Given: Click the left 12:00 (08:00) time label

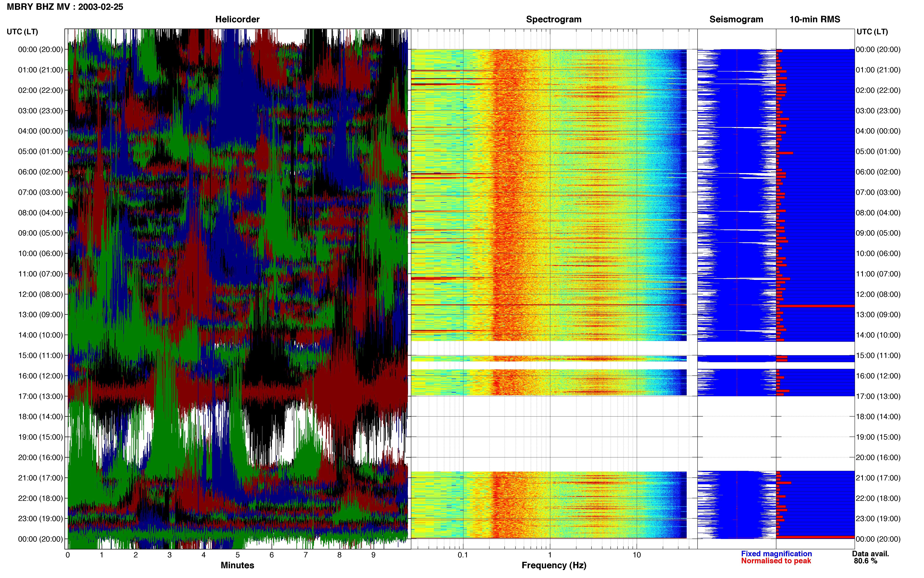Looking at the screenshot, I should [41, 294].
